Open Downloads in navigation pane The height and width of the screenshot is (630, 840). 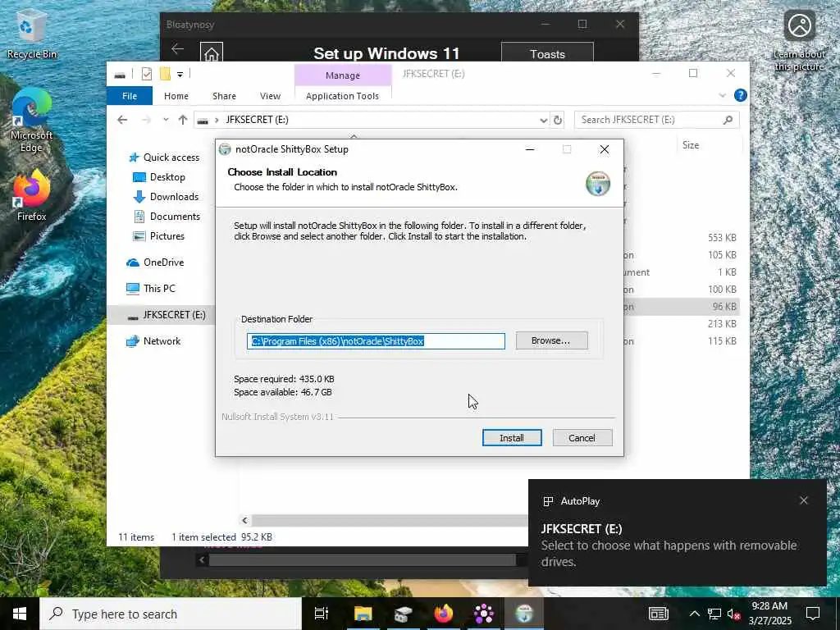pos(166,197)
